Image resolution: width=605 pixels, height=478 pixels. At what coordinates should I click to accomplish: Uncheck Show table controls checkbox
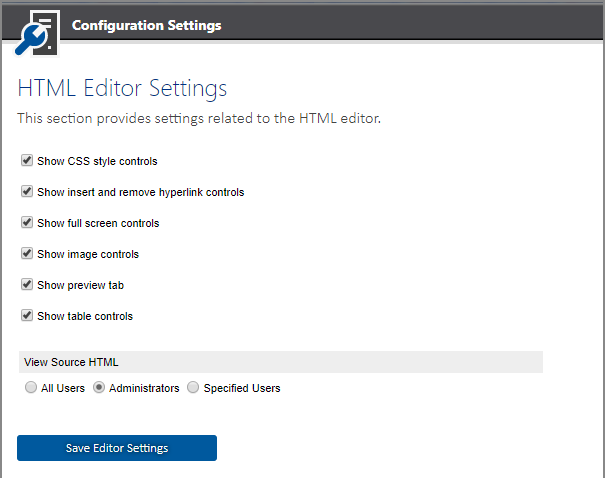27,315
